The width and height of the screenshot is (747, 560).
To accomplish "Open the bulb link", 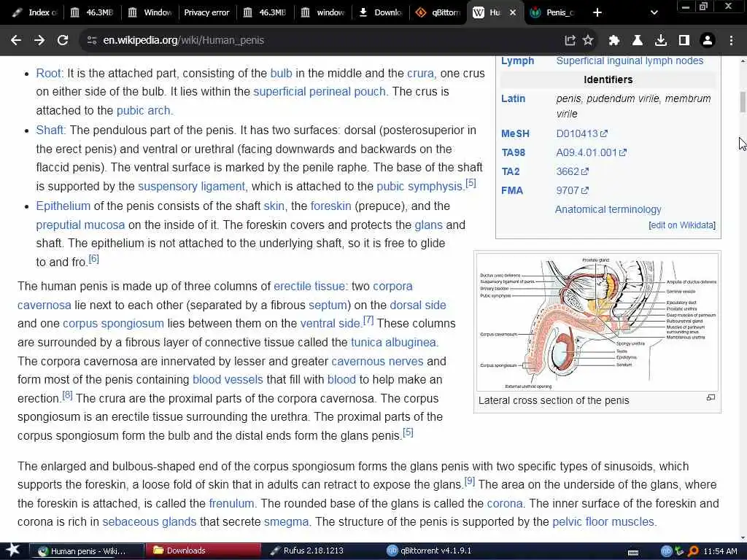I will [281, 74].
